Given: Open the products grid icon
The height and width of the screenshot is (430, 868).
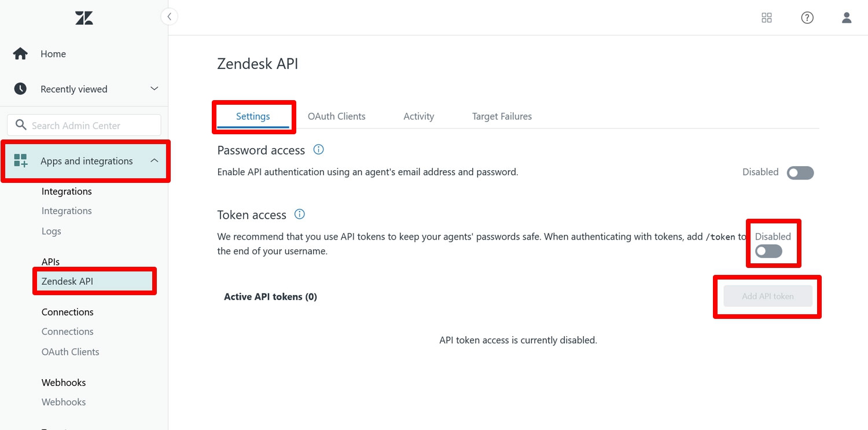Looking at the screenshot, I should (767, 18).
